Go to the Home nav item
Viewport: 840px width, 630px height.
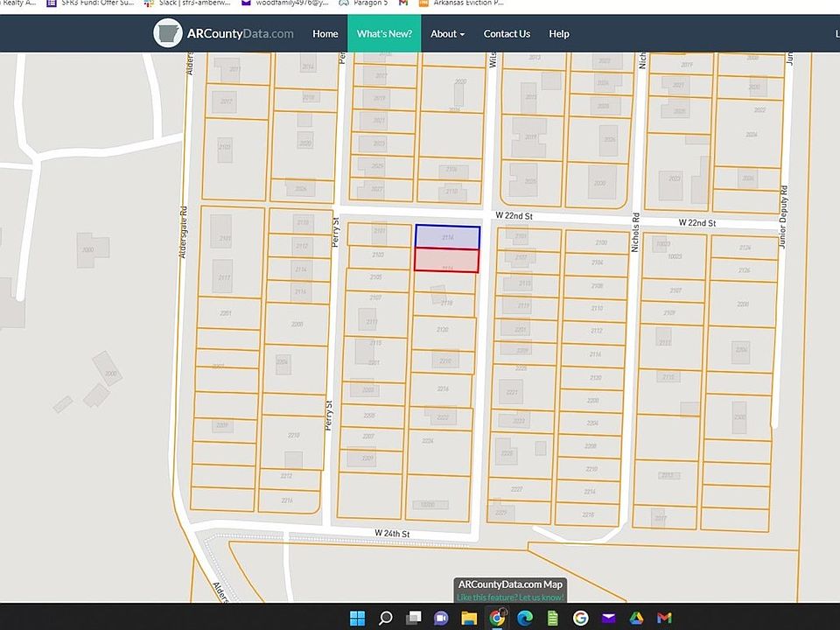[x=325, y=33]
